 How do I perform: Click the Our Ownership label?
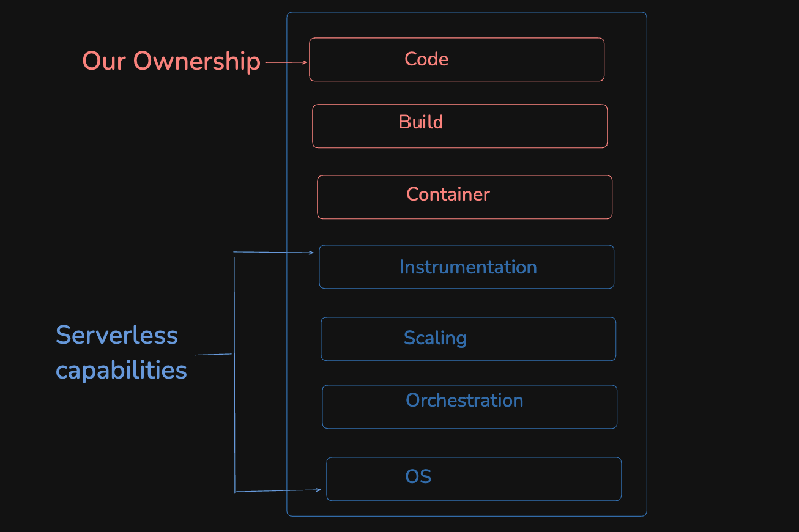[x=171, y=61]
